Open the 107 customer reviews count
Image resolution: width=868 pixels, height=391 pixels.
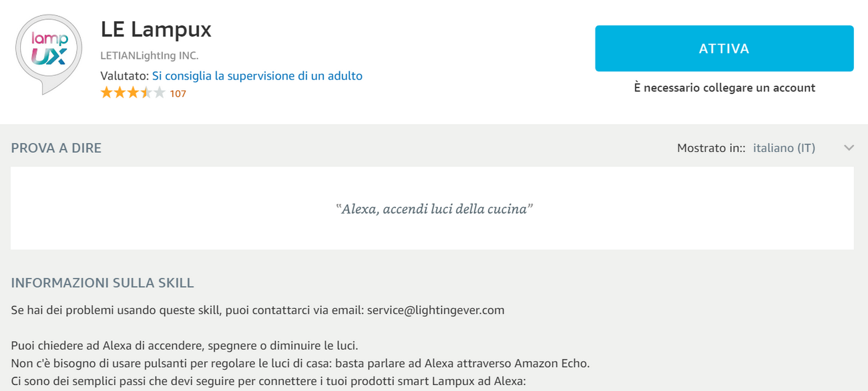point(178,94)
